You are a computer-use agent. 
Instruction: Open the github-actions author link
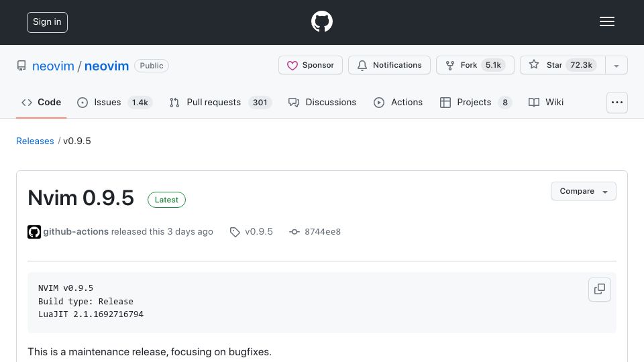click(76, 231)
